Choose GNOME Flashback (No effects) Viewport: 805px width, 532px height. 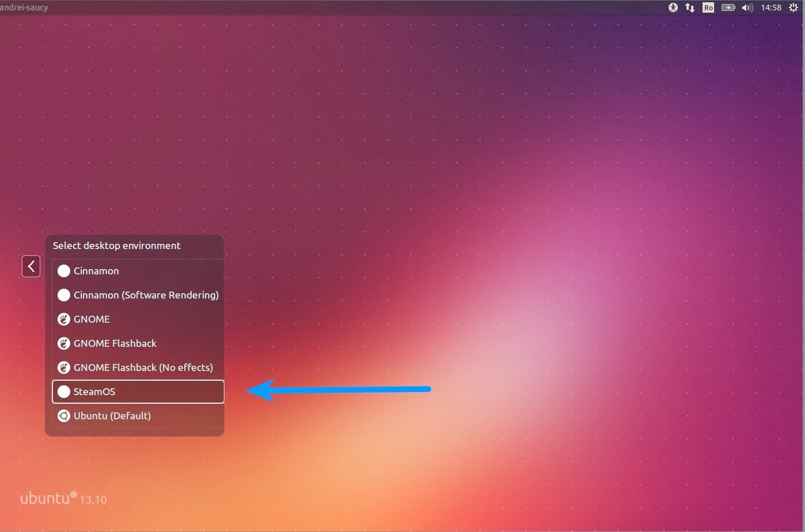pyautogui.click(x=138, y=368)
